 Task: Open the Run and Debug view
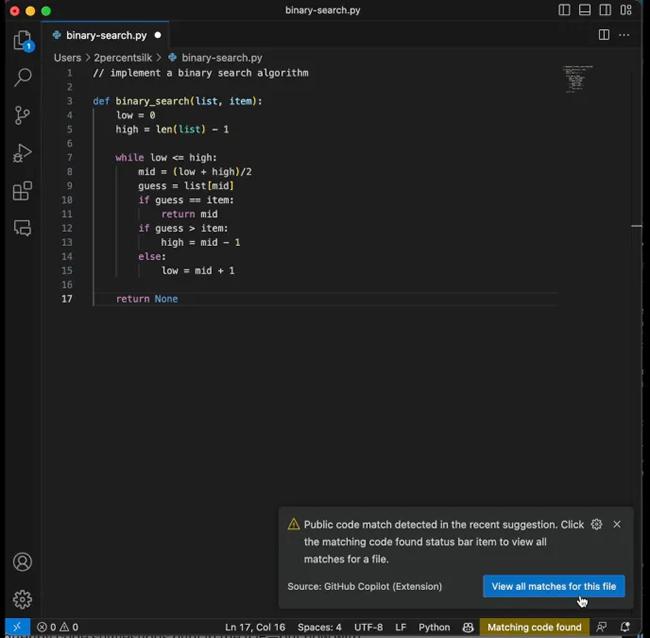(22, 153)
